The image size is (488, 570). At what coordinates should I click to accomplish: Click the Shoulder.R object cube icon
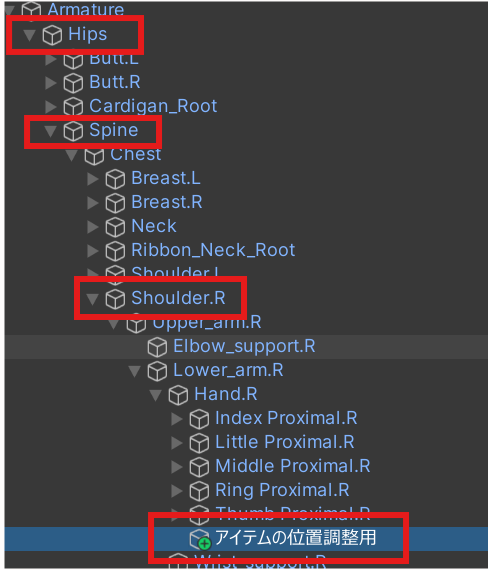[x=115, y=299]
